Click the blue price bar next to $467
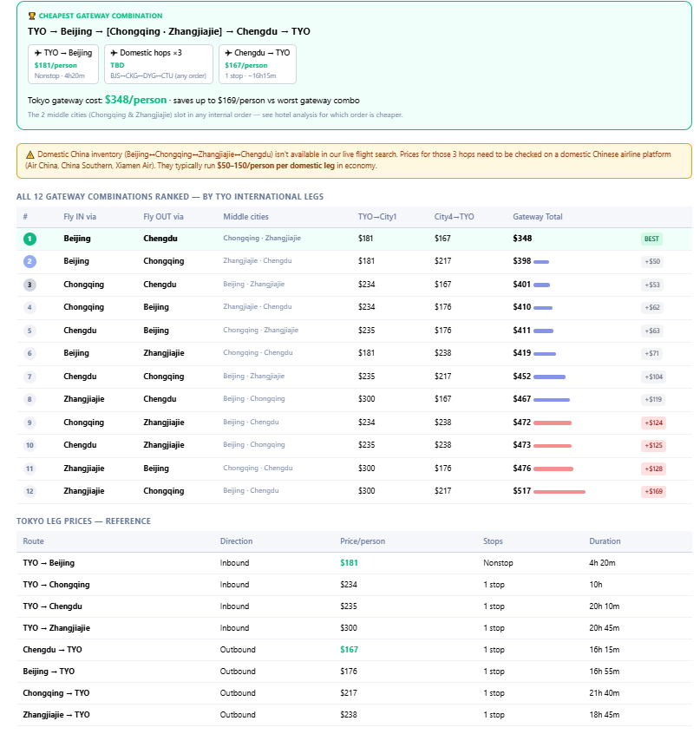 (x=551, y=400)
